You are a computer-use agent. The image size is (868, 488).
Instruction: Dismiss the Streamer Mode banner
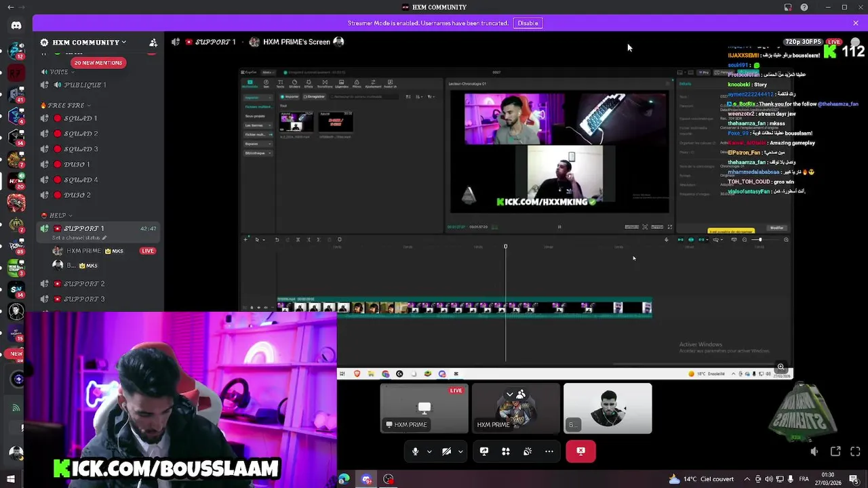[856, 23]
